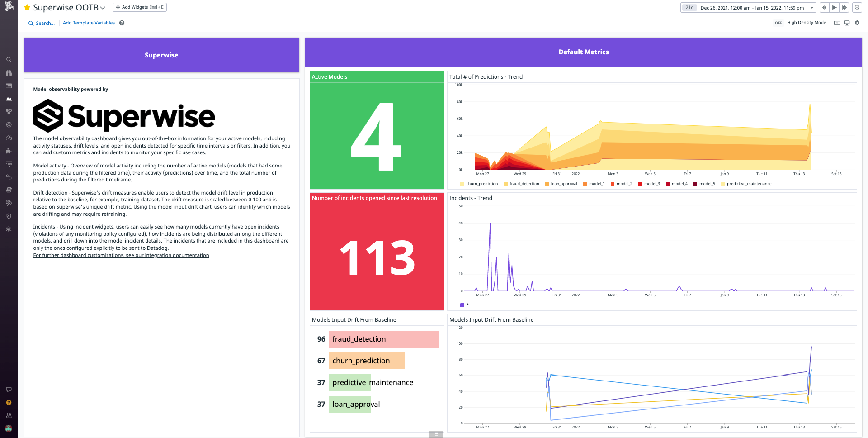Click the fraud_detection drift bar showing 96

pos(383,339)
